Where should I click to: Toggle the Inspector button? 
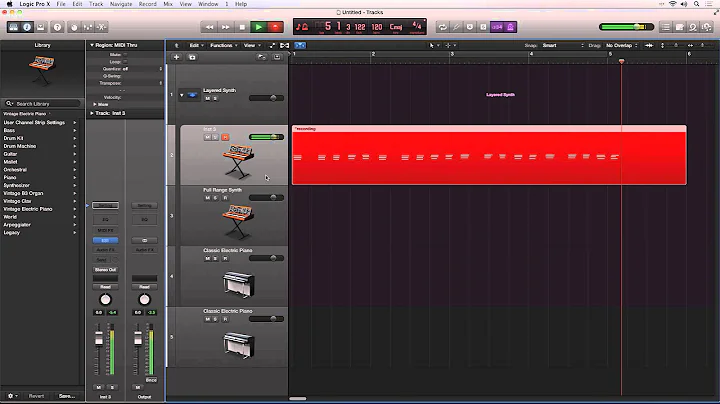coord(27,27)
